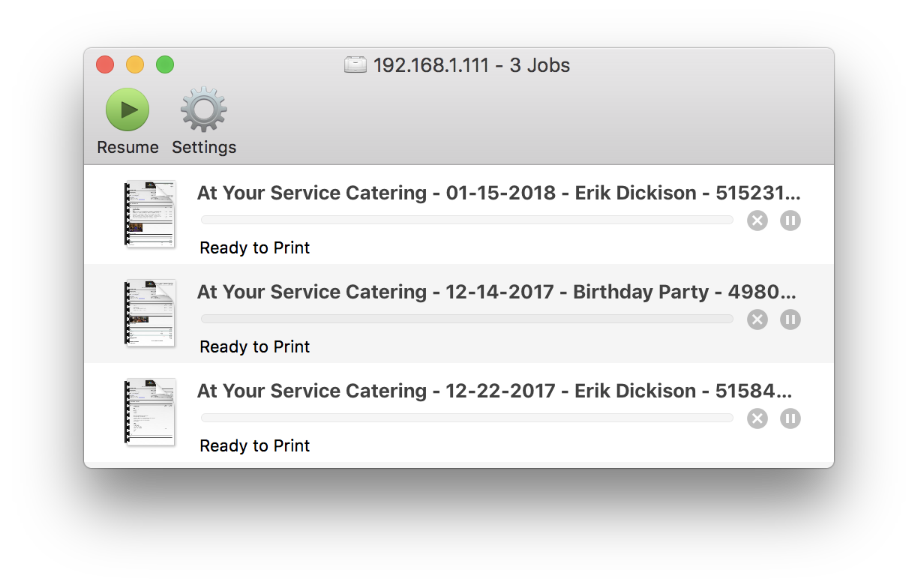Click the 12-22-2017 job progress bar
This screenshot has height=588, width=918.
(x=467, y=418)
